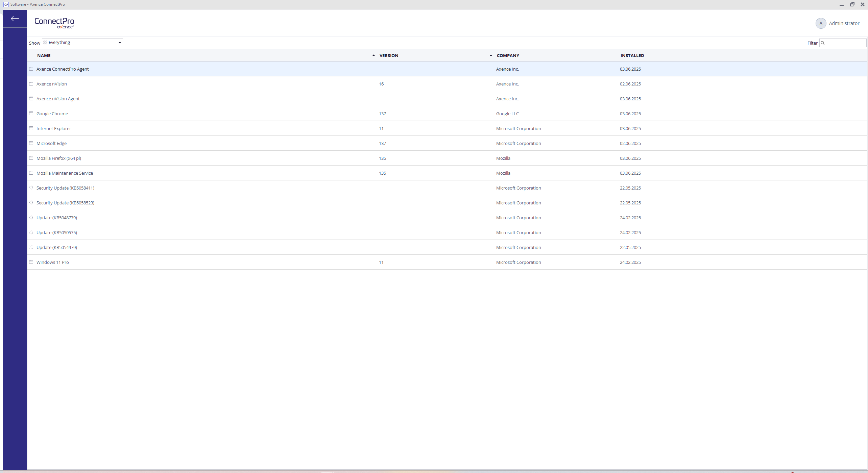Click version 135 in Mozilla Maintenance Service row
This screenshot has height=473, width=868.
click(382, 173)
